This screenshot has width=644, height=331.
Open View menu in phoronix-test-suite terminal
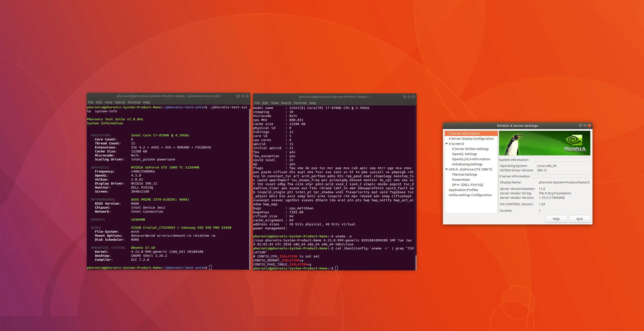(108, 102)
